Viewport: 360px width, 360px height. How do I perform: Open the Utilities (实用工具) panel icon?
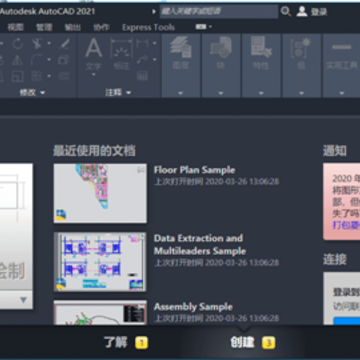[342, 47]
